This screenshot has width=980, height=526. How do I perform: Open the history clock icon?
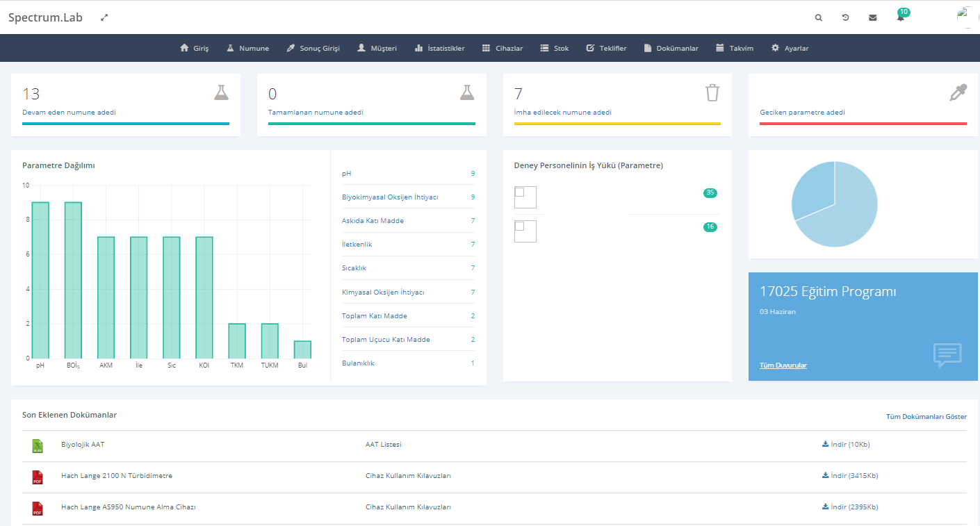[x=845, y=18]
